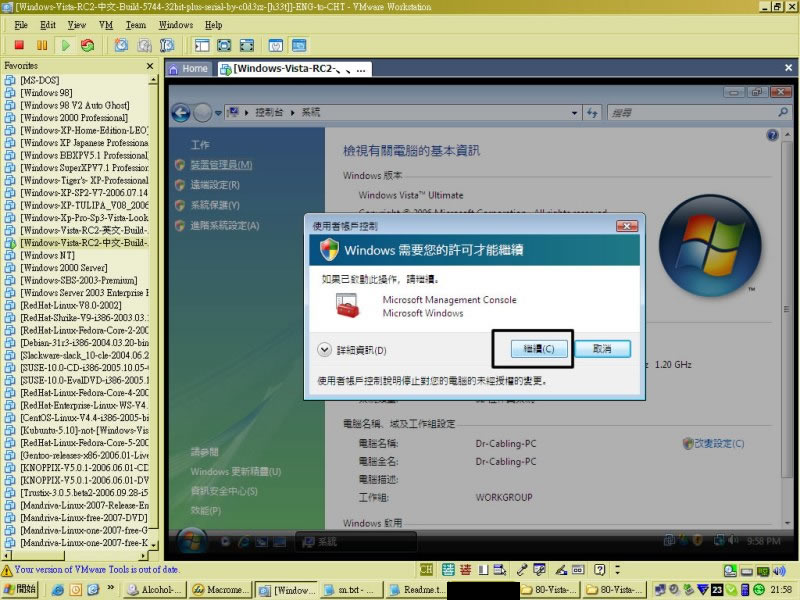800x600 pixels.
Task: Click the Revert to Snapshot icon
Action: pos(144,45)
